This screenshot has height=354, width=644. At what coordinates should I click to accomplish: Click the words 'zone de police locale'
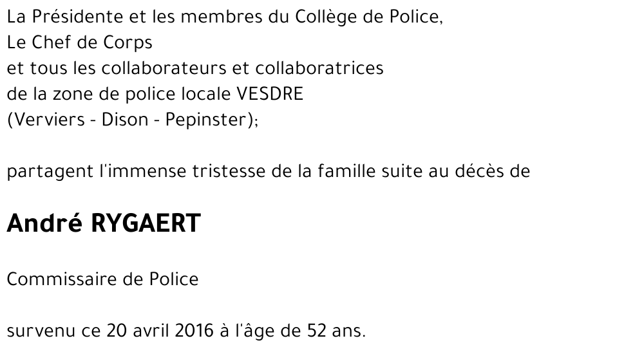click(142, 95)
